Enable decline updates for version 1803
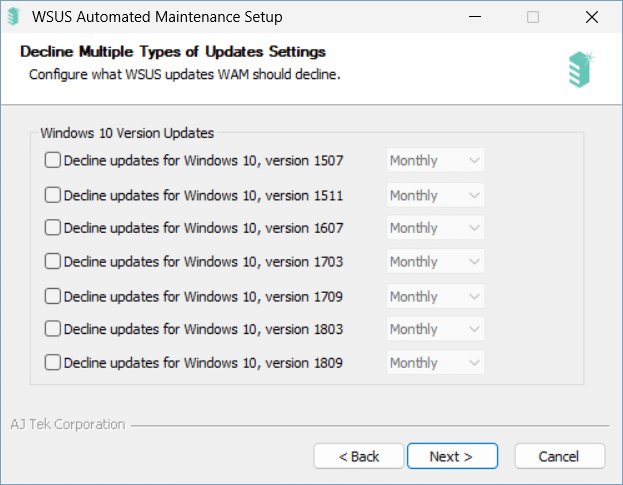 pos(52,329)
